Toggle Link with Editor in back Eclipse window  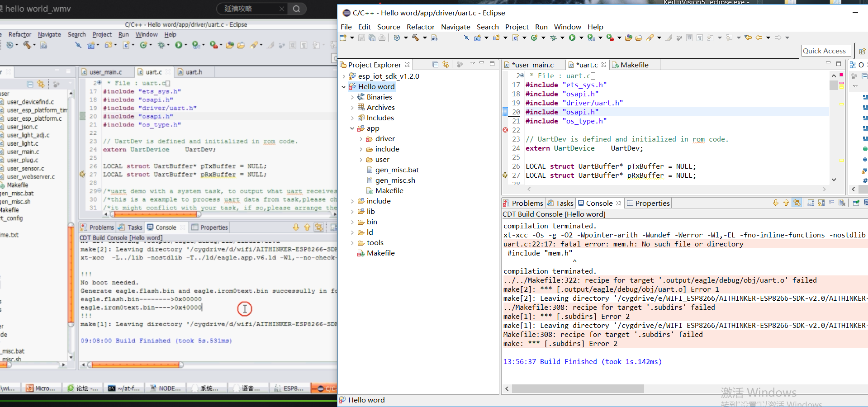tap(41, 84)
